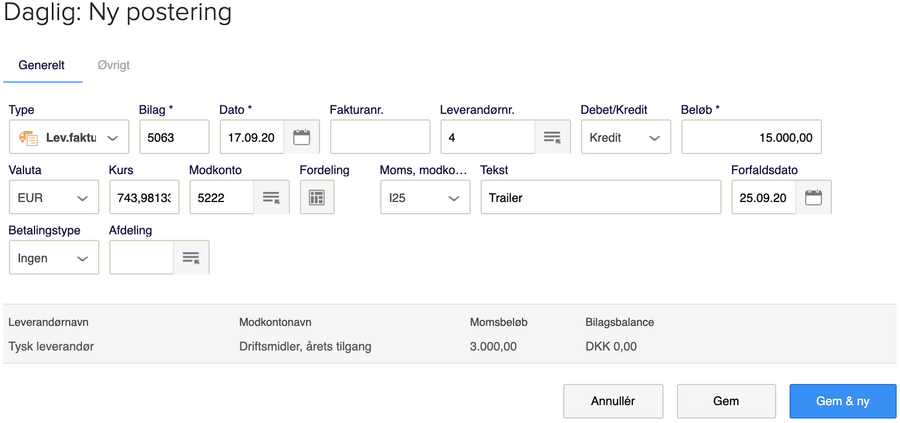Image resolution: width=900 pixels, height=423 pixels.
Task: Click the Beløb amount field
Action: click(751, 137)
